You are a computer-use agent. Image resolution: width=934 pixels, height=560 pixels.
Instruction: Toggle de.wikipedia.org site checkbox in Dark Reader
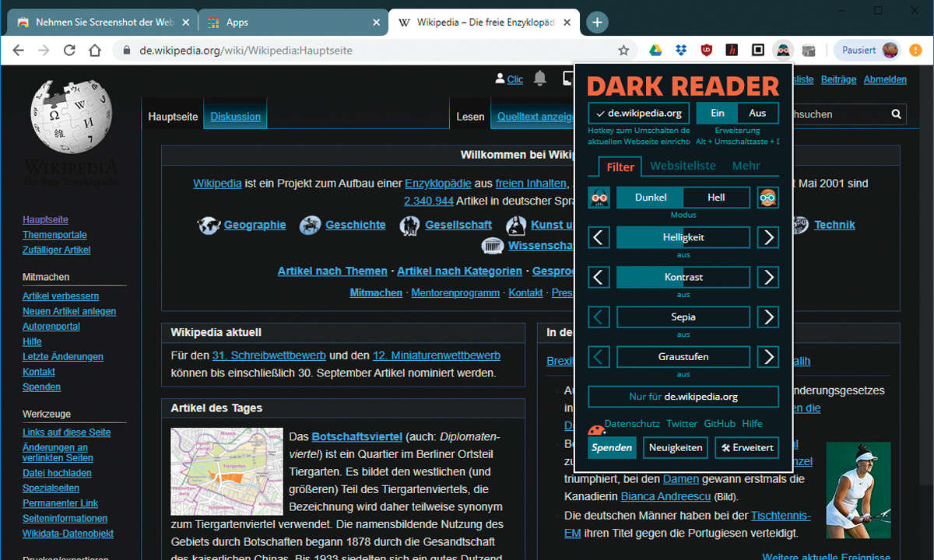[639, 113]
